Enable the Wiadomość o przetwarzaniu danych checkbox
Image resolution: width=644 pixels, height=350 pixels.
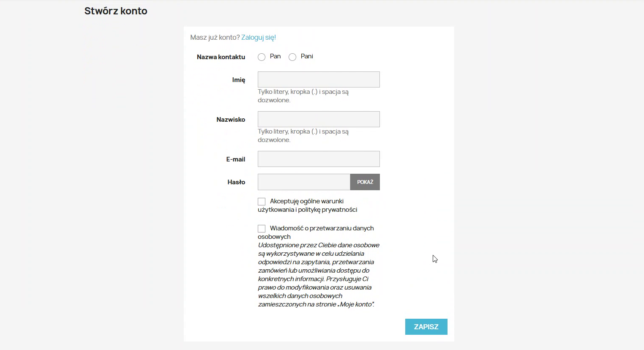[x=262, y=229]
